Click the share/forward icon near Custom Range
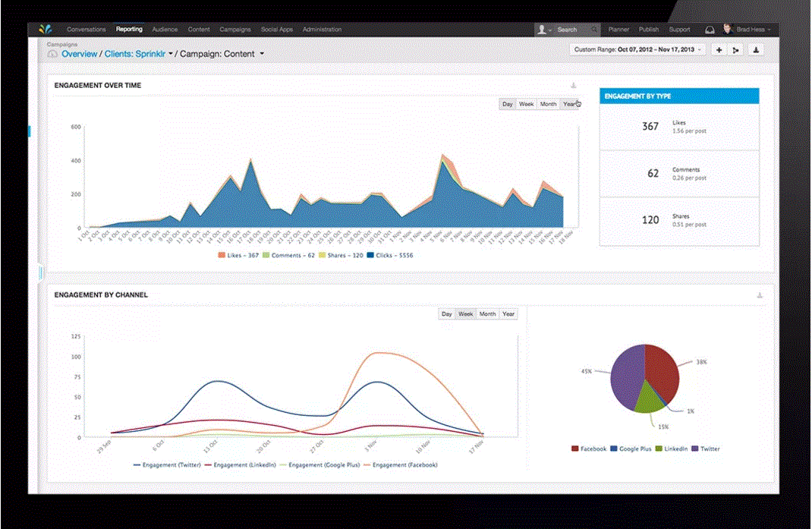This screenshot has height=529, width=812. click(735, 50)
